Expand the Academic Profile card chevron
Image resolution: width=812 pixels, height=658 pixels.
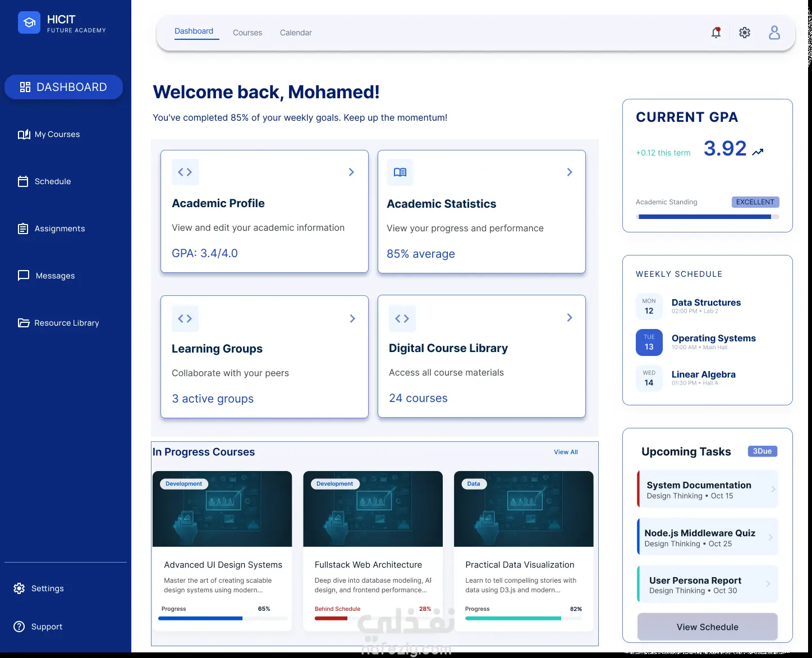tap(351, 172)
